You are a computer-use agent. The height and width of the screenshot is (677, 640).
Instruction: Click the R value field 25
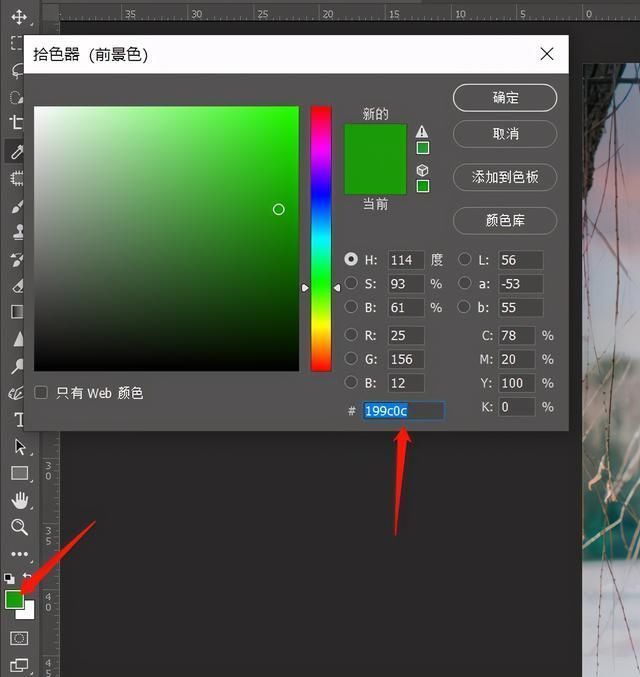pyautogui.click(x=406, y=335)
